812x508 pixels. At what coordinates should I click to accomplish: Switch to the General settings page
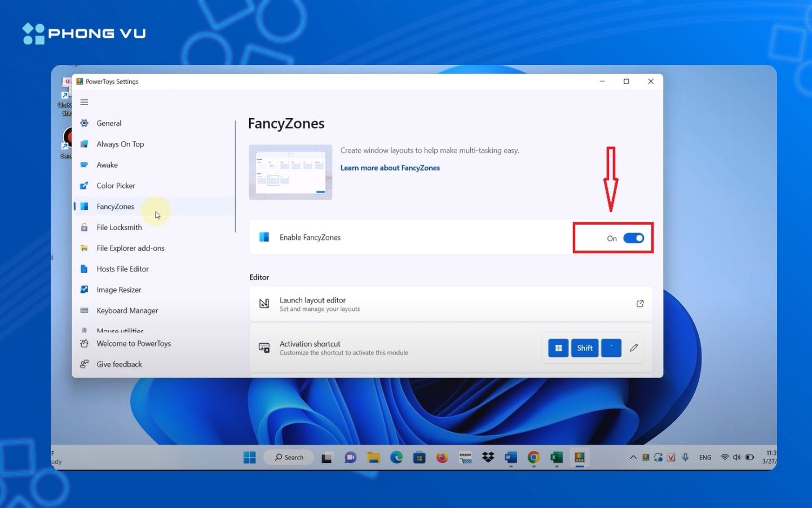tap(109, 123)
